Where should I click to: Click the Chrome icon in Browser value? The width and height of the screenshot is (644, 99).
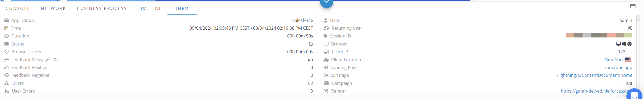point(630,44)
